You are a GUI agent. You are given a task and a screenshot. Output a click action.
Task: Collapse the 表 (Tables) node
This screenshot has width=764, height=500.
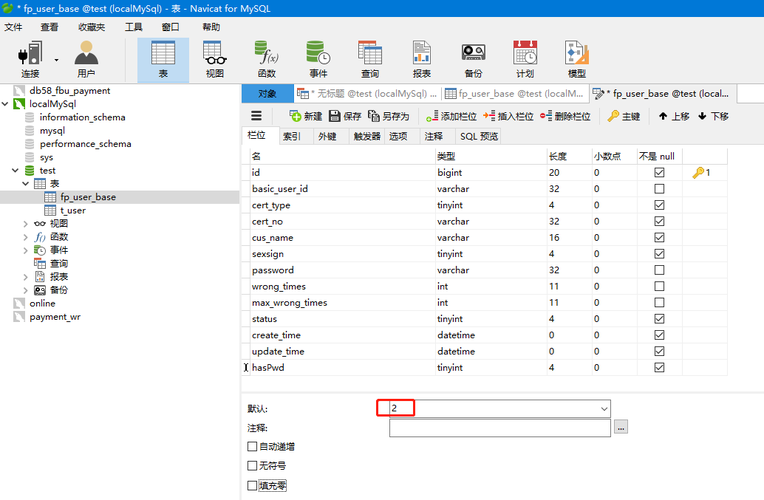(x=26, y=184)
